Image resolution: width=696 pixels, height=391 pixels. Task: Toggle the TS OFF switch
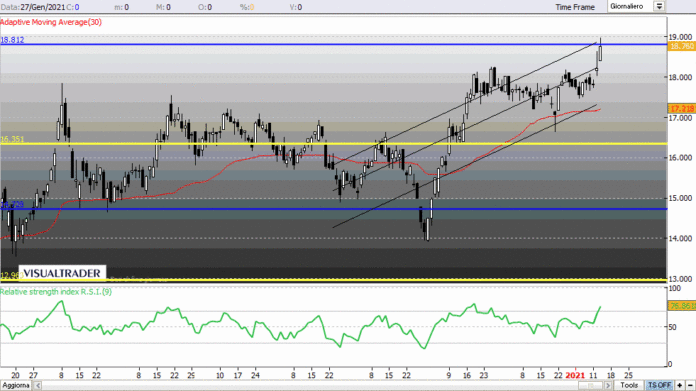point(659,385)
